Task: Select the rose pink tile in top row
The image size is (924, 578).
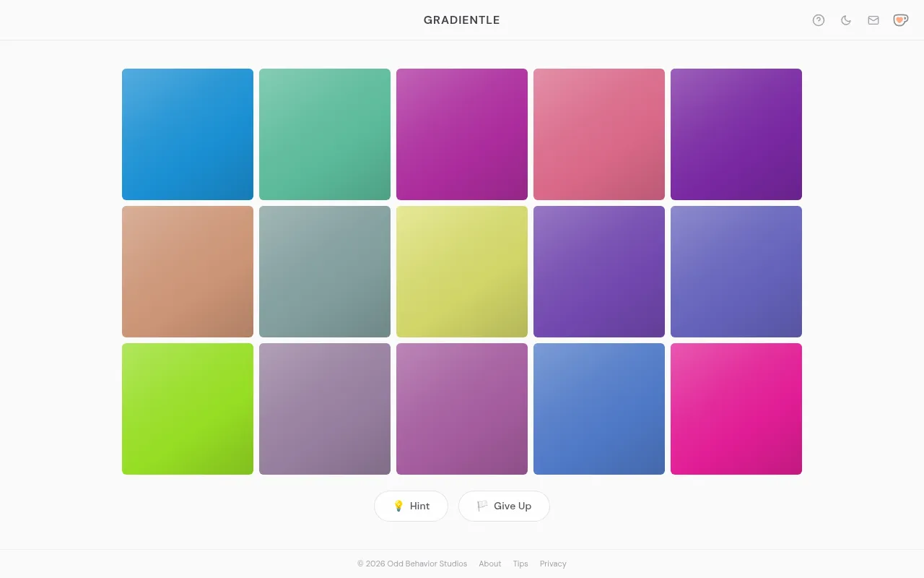Action: 599,134
